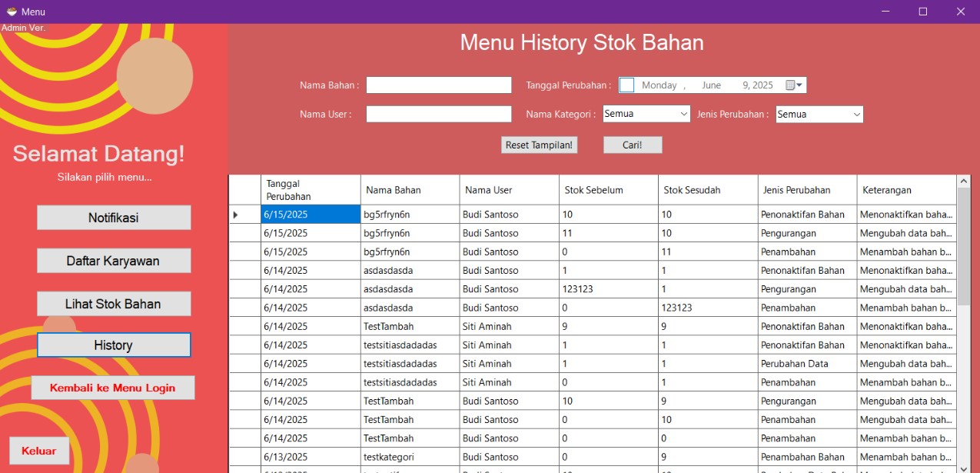Click the row selector arrow of first row
The image size is (980, 473).
tap(236, 215)
